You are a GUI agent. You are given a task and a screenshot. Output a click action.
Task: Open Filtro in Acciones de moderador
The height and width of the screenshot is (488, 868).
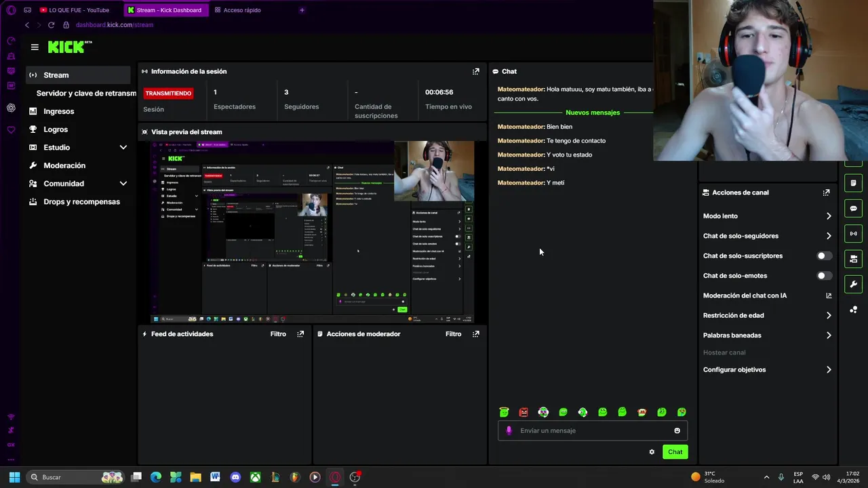pos(453,333)
